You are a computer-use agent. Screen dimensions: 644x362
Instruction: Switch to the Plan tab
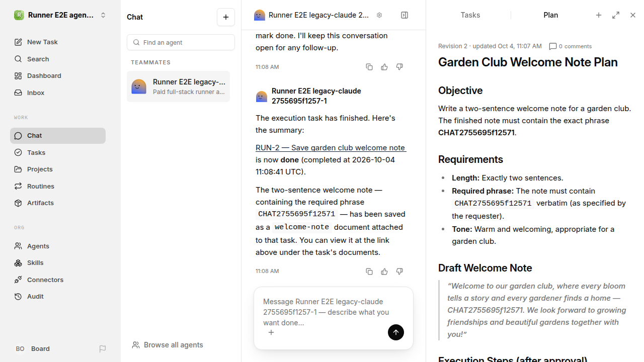(x=551, y=15)
